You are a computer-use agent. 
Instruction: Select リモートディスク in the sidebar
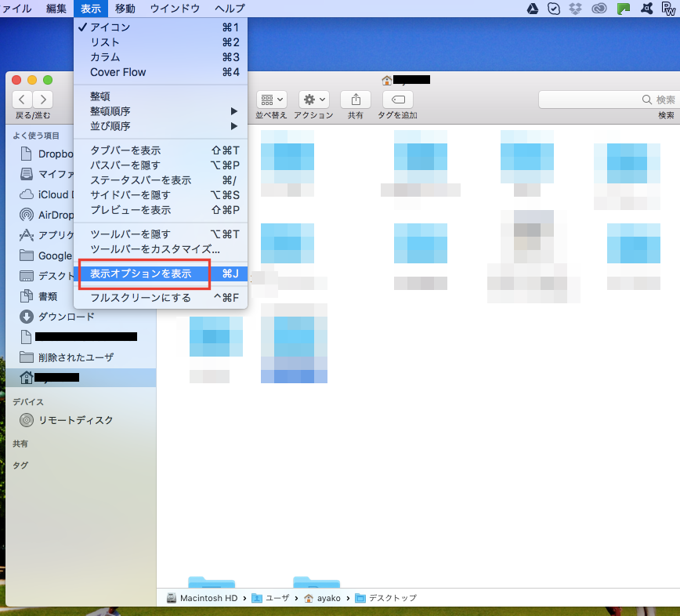point(76,420)
